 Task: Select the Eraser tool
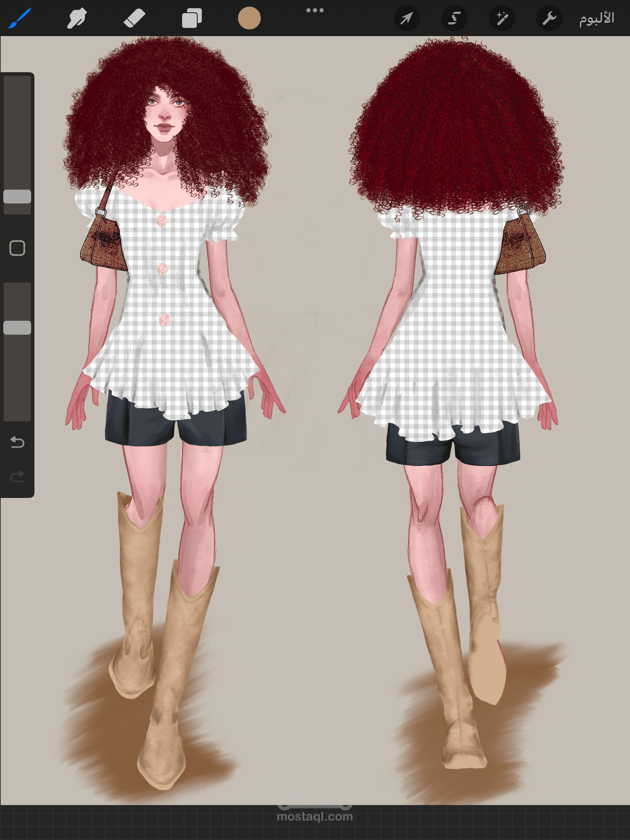134,18
